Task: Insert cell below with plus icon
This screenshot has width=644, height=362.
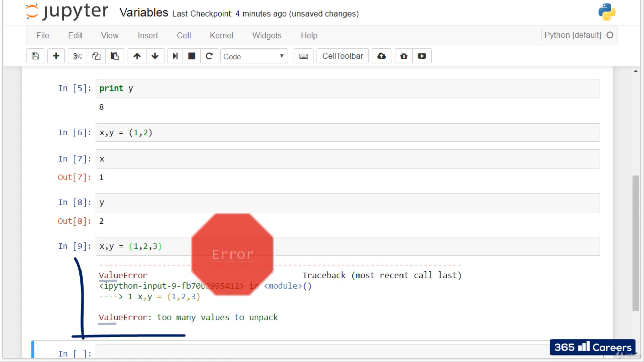Action: 56,56
